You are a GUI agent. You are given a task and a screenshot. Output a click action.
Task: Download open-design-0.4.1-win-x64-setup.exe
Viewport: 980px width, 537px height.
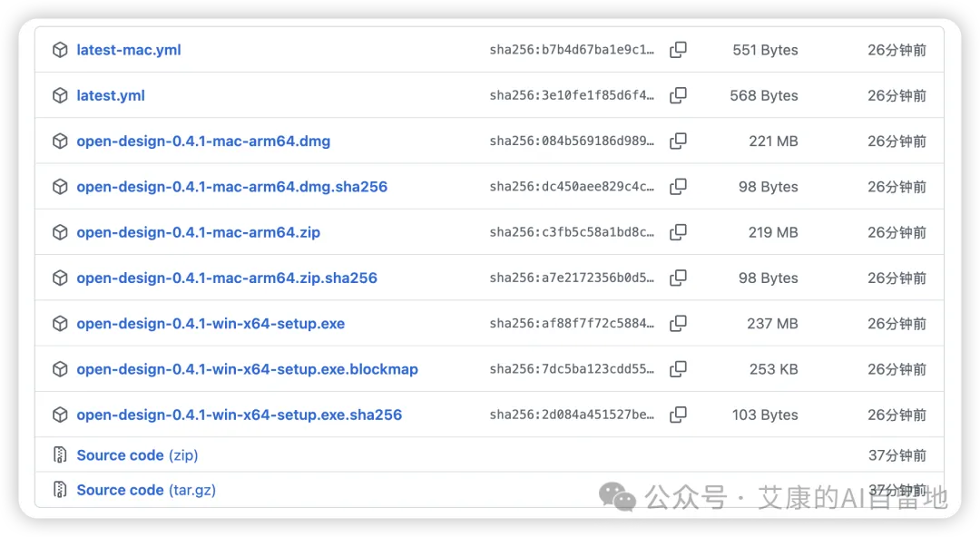coord(211,324)
